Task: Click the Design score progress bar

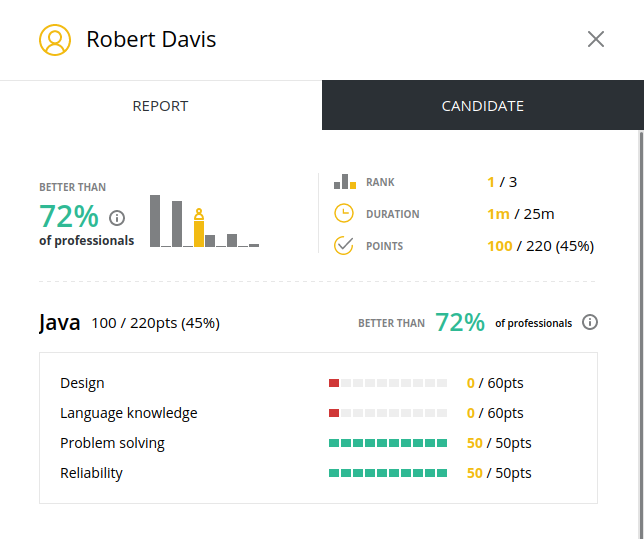Action: (388, 383)
